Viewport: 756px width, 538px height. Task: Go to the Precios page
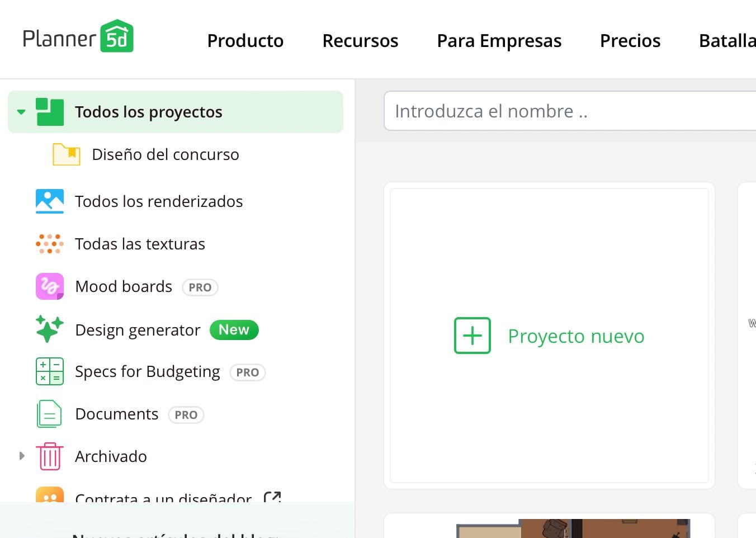630,40
